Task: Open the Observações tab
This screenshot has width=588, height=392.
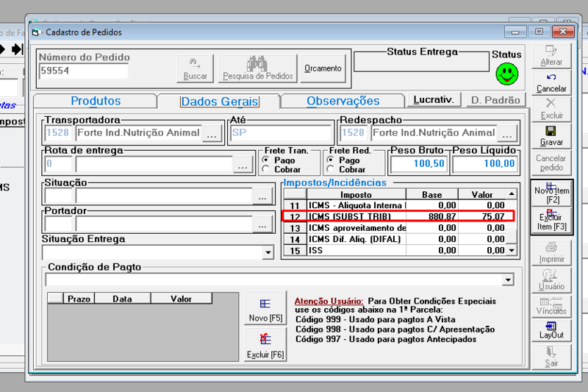Action: pyautogui.click(x=343, y=101)
